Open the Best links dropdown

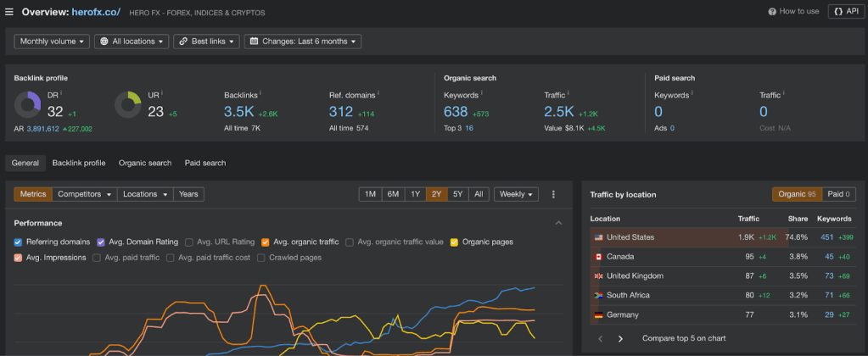[206, 42]
